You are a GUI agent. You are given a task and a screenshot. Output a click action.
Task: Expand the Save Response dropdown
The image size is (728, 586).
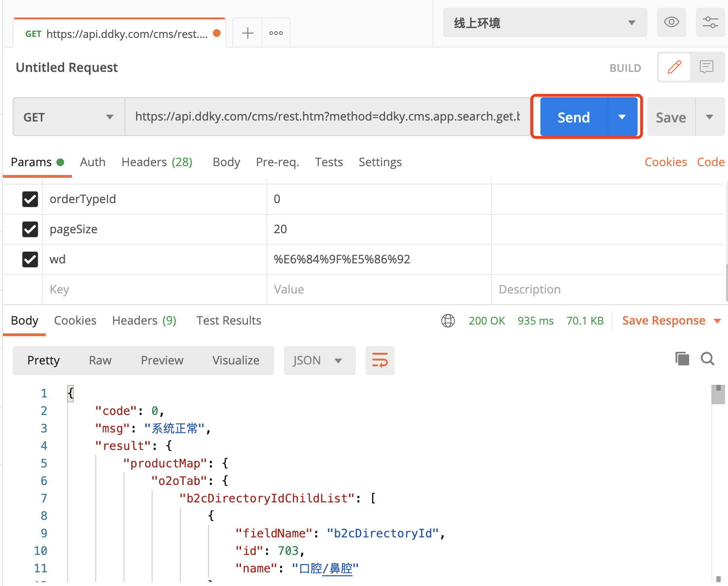tap(717, 321)
